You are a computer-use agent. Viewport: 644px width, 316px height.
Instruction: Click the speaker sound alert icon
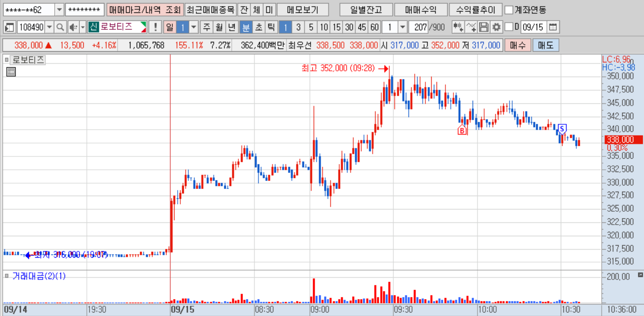click(73, 27)
